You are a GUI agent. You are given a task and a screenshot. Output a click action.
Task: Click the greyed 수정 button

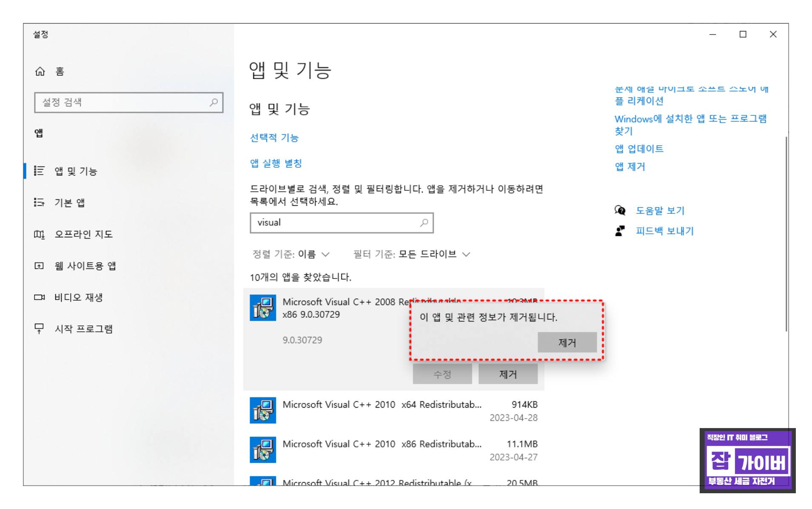(x=442, y=374)
